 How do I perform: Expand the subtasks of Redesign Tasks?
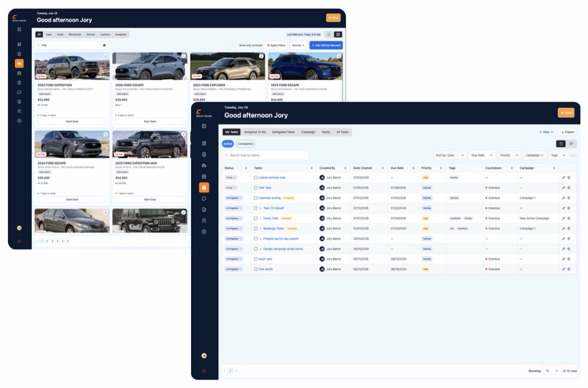(x=260, y=228)
